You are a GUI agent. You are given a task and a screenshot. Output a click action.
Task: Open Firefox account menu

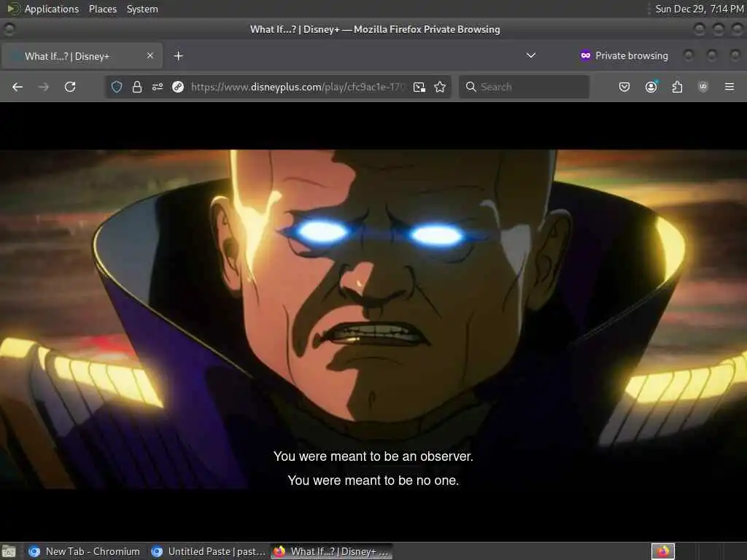(x=651, y=87)
